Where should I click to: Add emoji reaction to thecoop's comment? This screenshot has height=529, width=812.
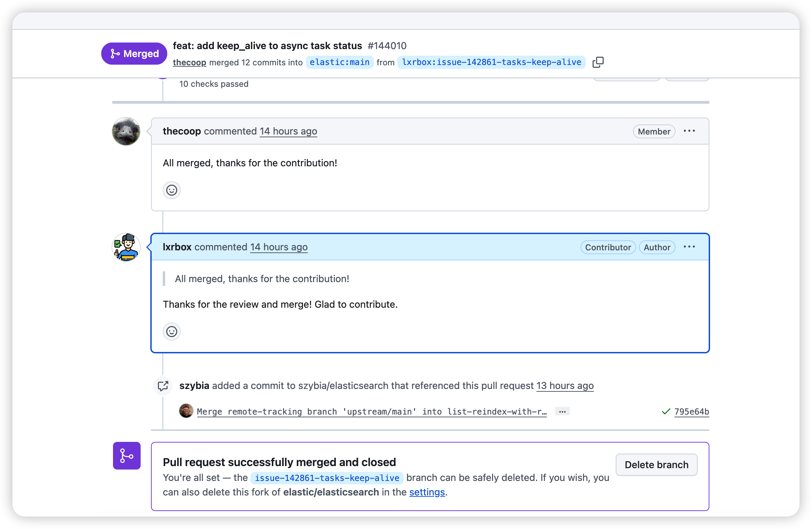[x=171, y=190]
